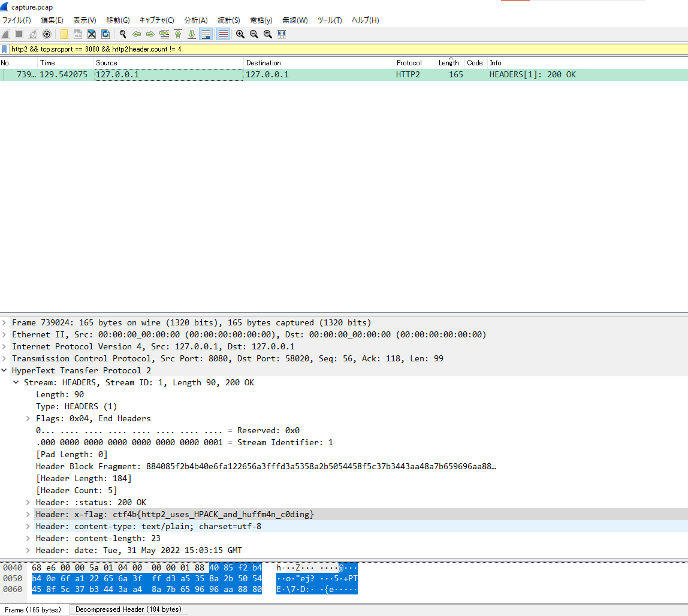Click the display filter input field
Image resolution: width=688 pixels, height=616 pixels.
pos(348,49)
